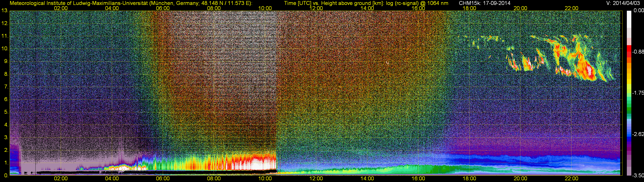
Task: Click the 18:00 tick label on the top axis
Action: (469, 8)
